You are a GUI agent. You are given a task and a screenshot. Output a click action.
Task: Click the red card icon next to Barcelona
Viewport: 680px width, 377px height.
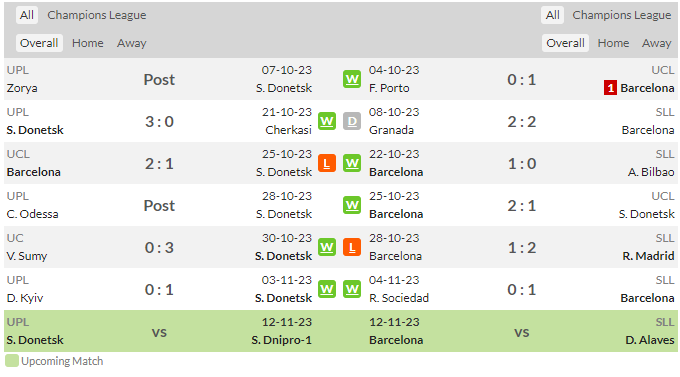coord(610,88)
